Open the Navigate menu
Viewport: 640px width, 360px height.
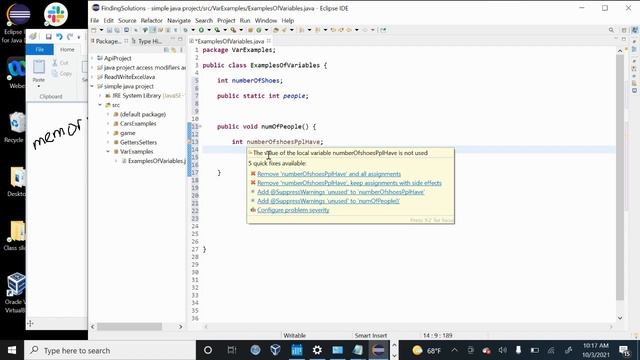tap(179, 20)
